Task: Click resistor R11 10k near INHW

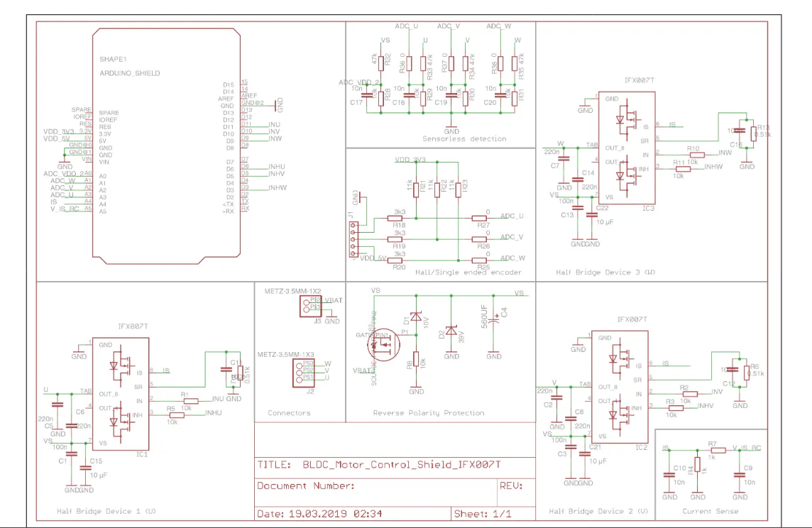Action: 683,169
